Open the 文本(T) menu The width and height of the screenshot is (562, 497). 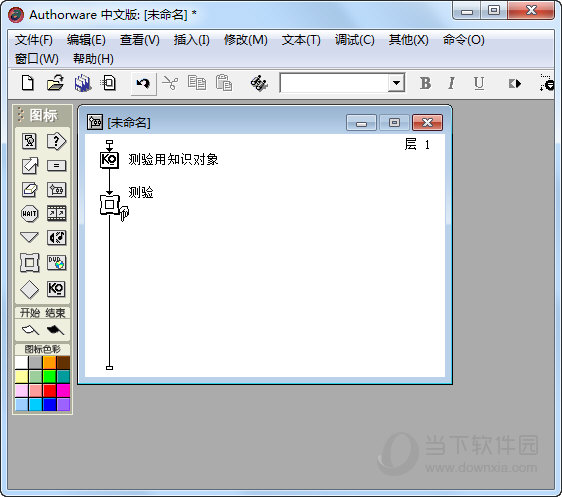click(x=301, y=40)
